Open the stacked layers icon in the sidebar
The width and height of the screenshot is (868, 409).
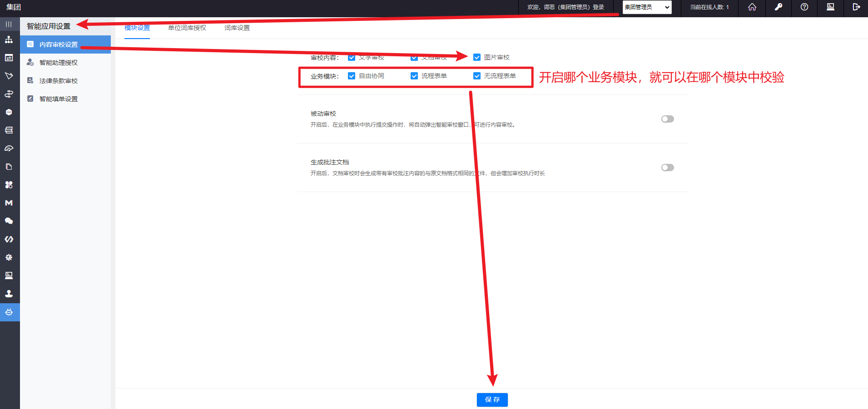[9, 130]
